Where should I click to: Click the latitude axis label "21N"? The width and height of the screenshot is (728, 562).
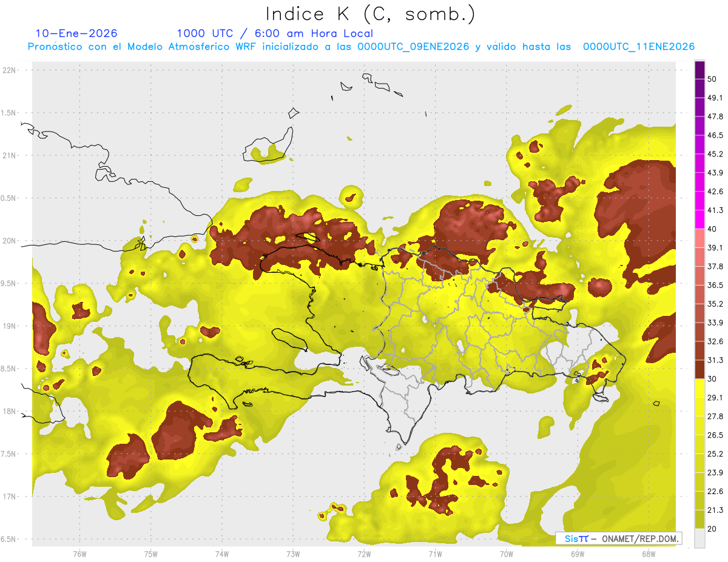pos(9,156)
